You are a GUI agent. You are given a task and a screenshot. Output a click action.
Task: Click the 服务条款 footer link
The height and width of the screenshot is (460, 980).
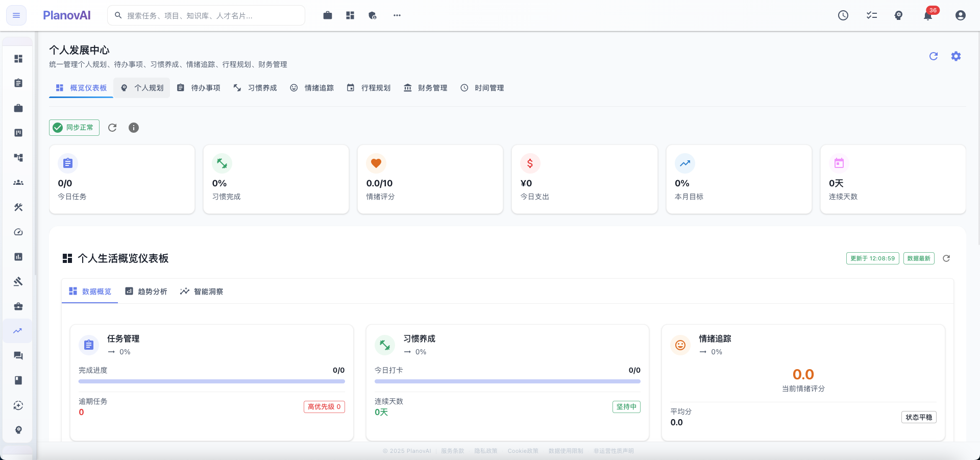[452, 451]
